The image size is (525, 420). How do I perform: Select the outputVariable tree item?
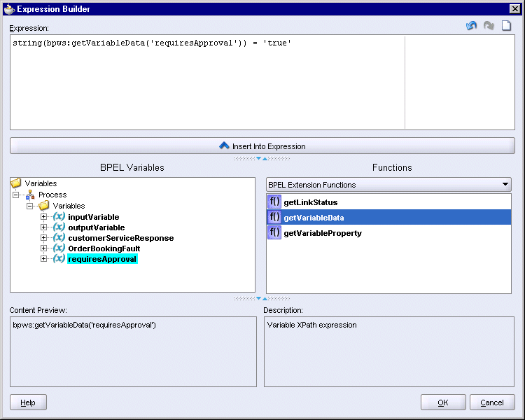[x=97, y=227]
